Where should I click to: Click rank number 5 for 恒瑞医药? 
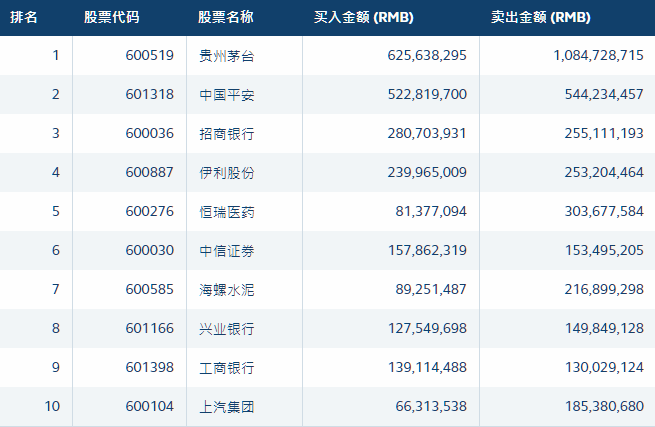[x=56, y=211]
